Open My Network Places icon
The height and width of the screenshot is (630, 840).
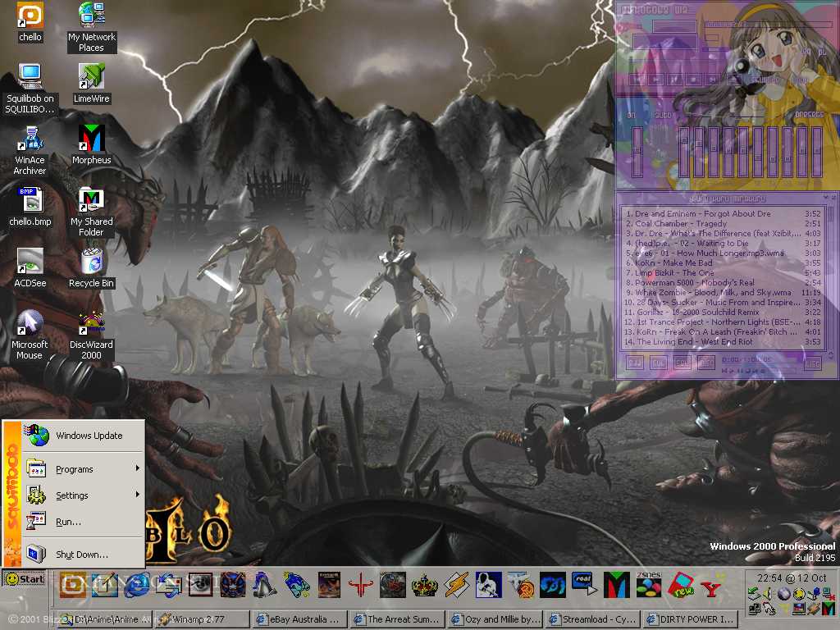[92, 27]
